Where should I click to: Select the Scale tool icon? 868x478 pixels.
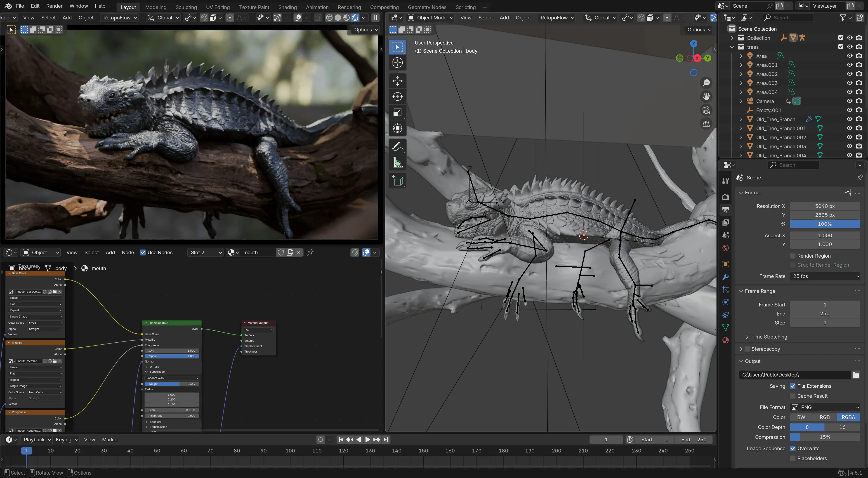coord(397,113)
